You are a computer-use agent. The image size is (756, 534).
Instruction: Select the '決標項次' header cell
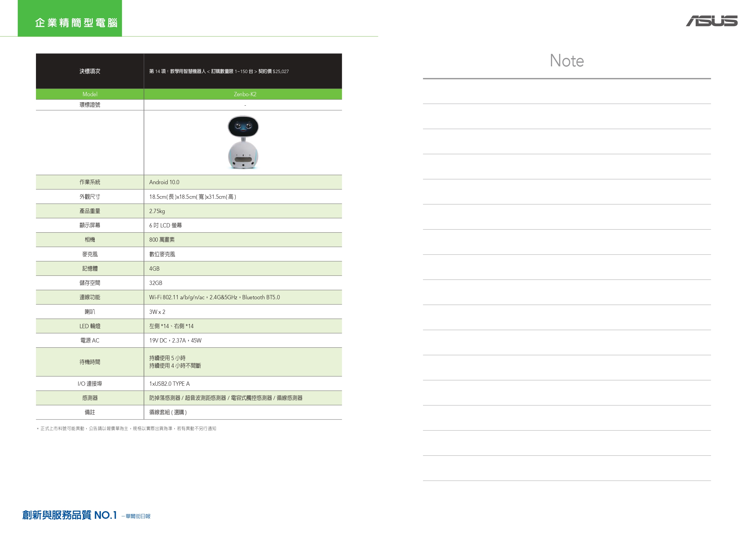(x=90, y=71)
